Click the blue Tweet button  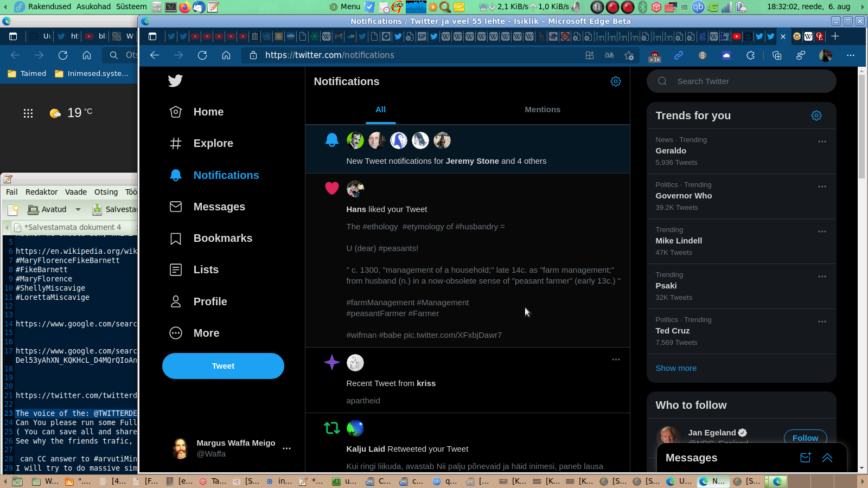[223, 366]
